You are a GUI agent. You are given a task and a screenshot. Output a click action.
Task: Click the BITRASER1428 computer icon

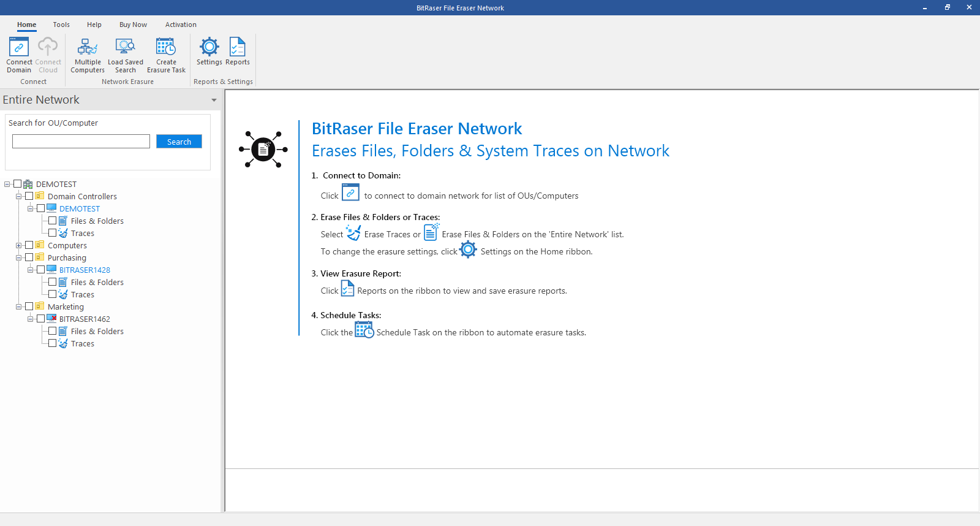pos(51,270)
